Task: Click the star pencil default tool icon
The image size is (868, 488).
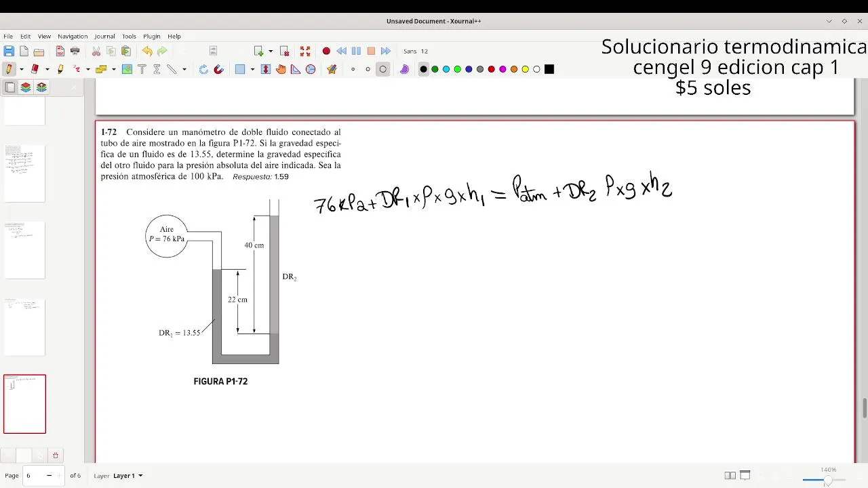Action: pos(332,69)
